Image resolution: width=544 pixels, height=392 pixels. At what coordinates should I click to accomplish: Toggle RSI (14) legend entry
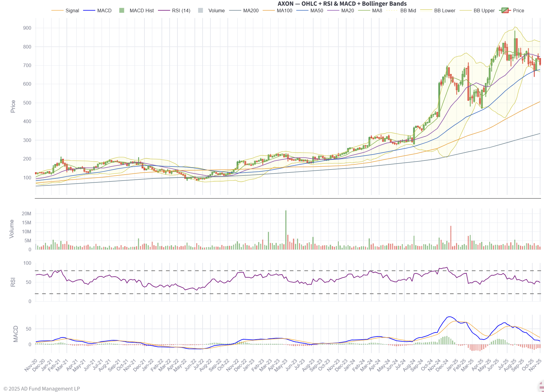174,10
